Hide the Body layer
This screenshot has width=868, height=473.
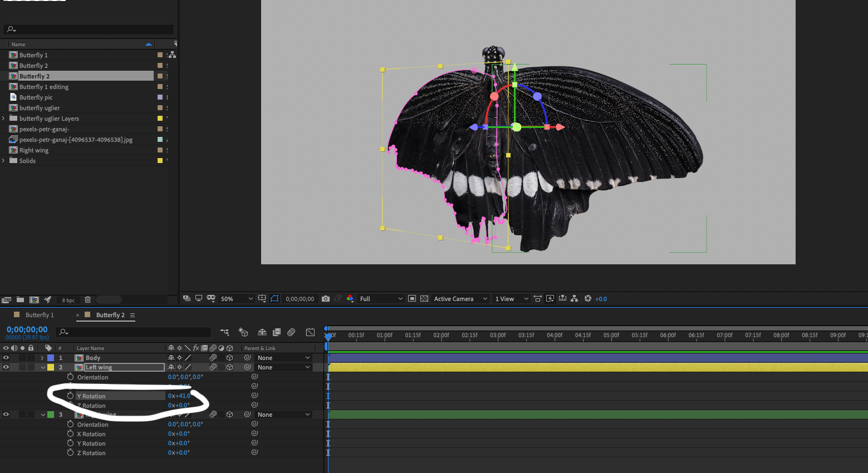pyautogui.click(x=6, y=357)
